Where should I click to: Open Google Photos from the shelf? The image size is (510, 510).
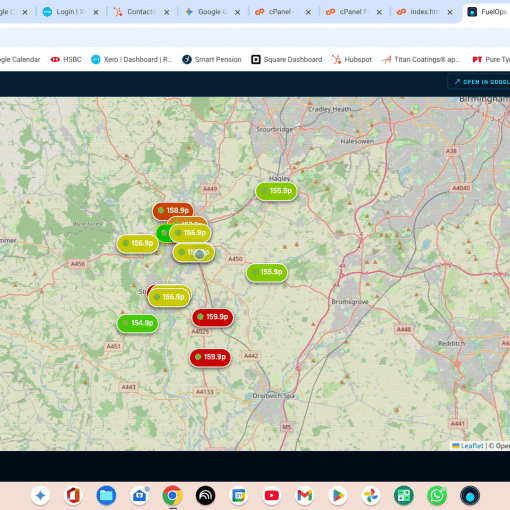[371, 496]
